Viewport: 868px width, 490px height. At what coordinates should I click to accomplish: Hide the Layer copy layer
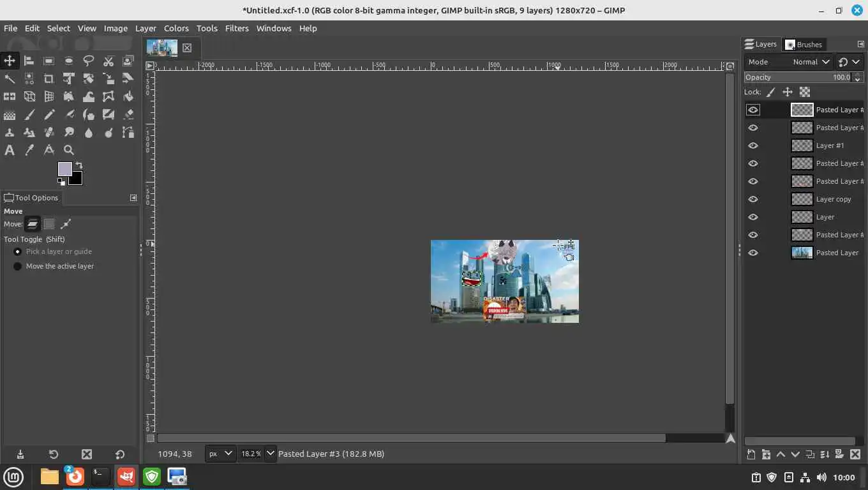(x=753, y=199)
